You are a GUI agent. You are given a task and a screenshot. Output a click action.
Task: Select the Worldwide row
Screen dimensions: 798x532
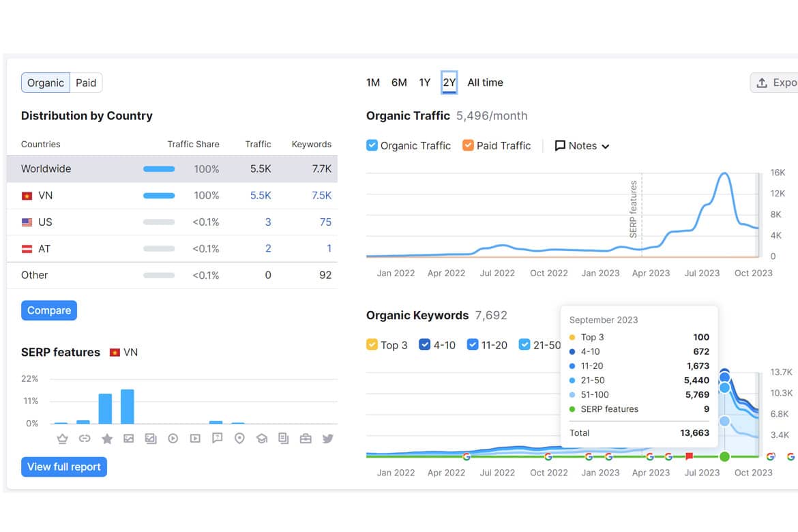(172, 169)
